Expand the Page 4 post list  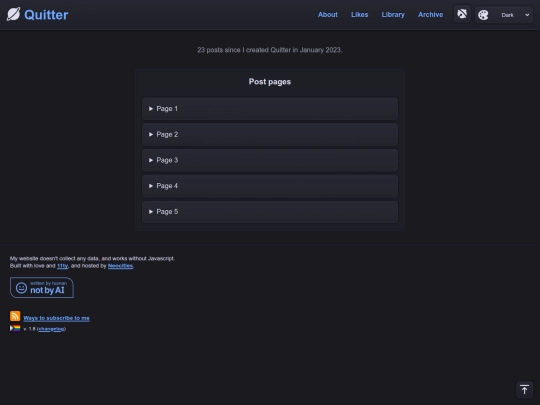click(x=270, y=186)
